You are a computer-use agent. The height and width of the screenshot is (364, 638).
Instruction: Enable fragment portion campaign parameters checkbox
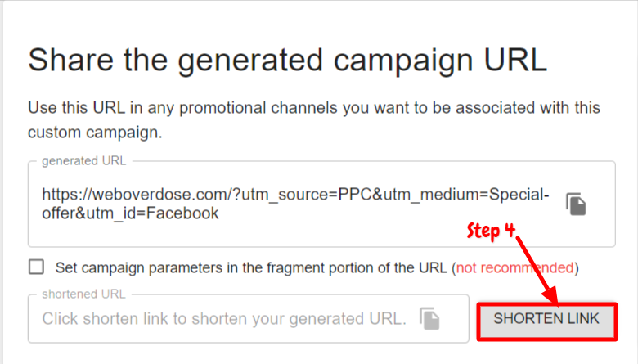36,267
